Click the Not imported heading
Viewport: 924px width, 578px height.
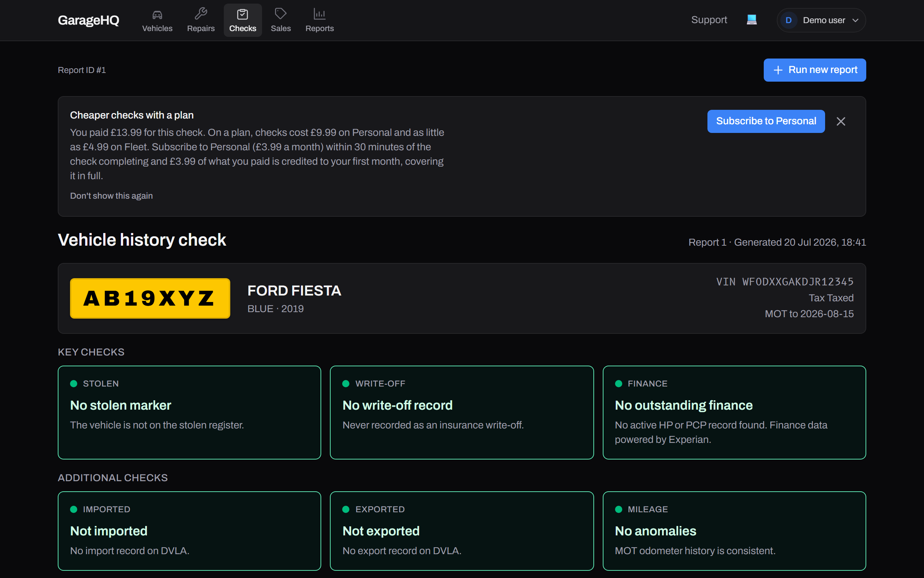[108, 531]
